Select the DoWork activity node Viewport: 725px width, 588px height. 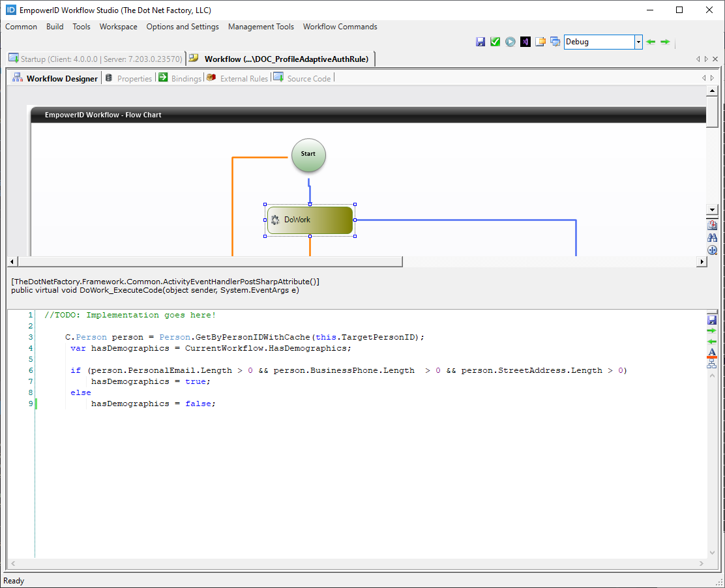tap(310, 220)
